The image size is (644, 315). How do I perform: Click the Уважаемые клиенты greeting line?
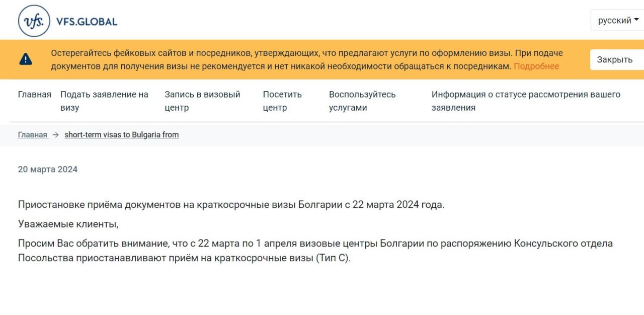pos(68,224)
